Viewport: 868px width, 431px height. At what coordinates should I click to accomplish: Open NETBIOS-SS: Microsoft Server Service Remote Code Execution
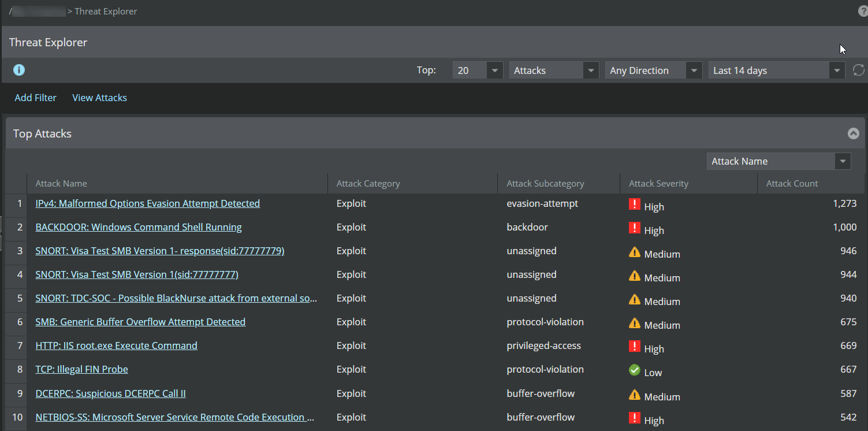tap(175, 417)
